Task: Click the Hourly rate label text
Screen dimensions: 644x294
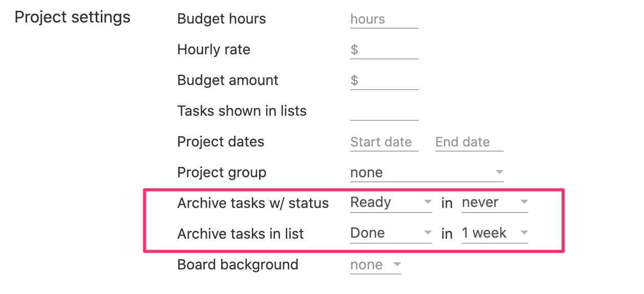Action: 213,50
